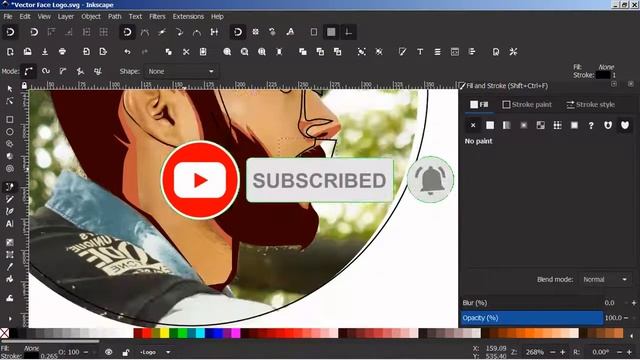Choose the Pattern fill button
Image resolution: width=640 pixels, height=360 pixels.
click(x=558, y=125)
